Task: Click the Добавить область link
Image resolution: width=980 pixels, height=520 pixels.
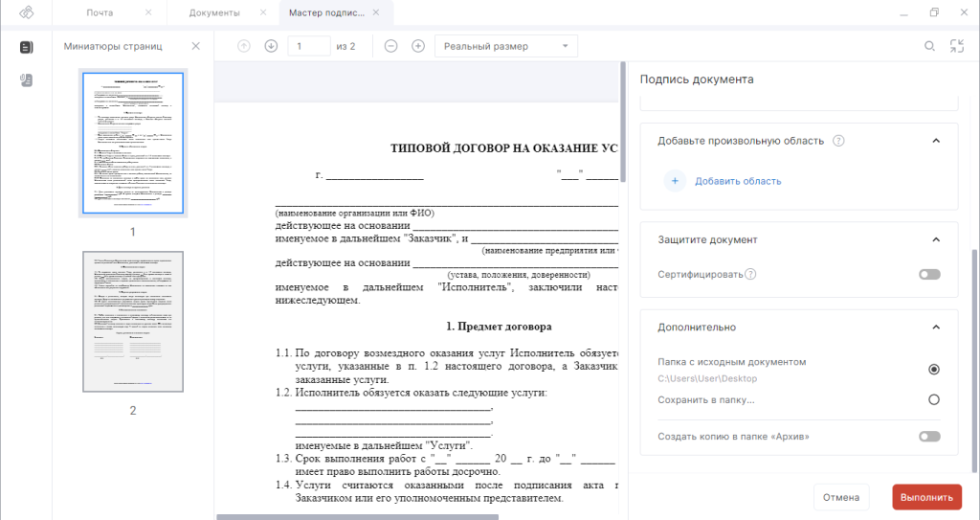Action: point(738,181)
